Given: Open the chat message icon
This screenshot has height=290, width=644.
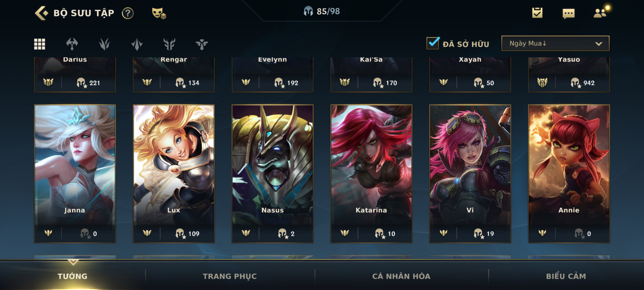Looking at the screenshot, I should pyautogui.click(x=569, y=13).
